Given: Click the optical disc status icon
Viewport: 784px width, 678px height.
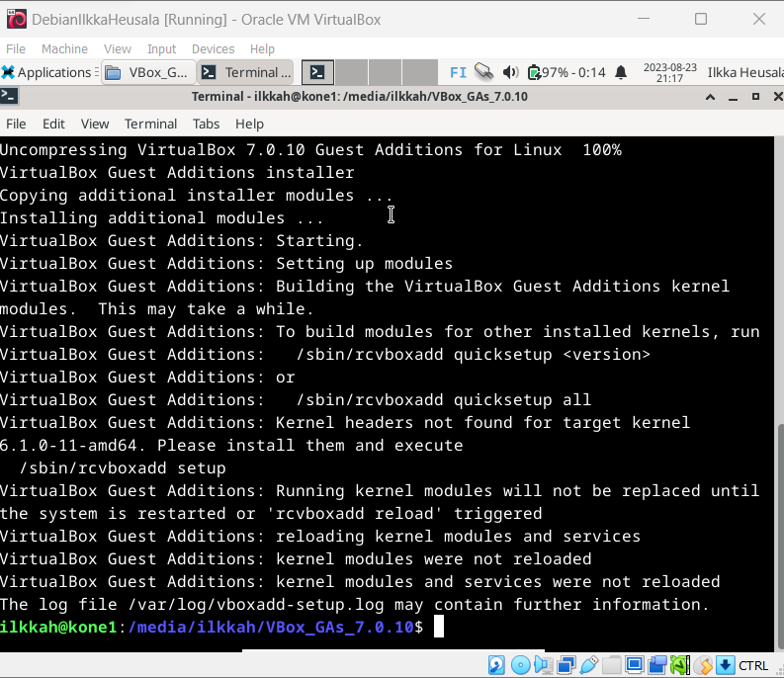Looking at the screenshot, I should coord(519,665).
